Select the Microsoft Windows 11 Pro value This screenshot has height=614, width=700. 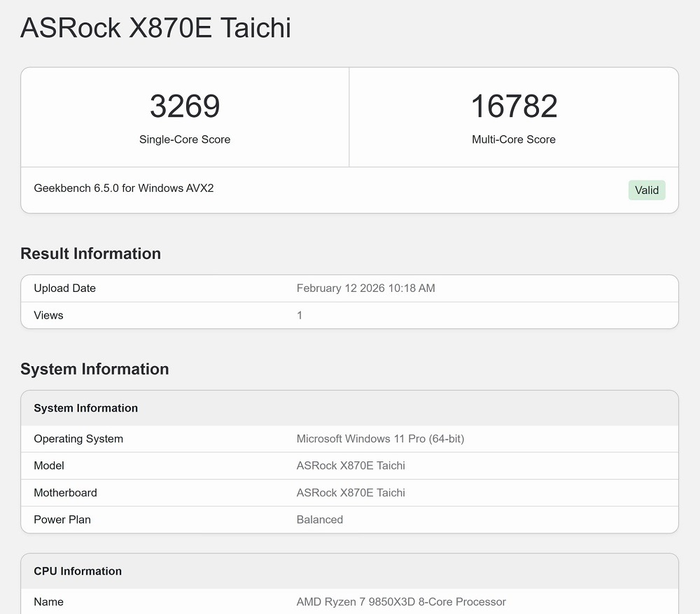[380, 439]
